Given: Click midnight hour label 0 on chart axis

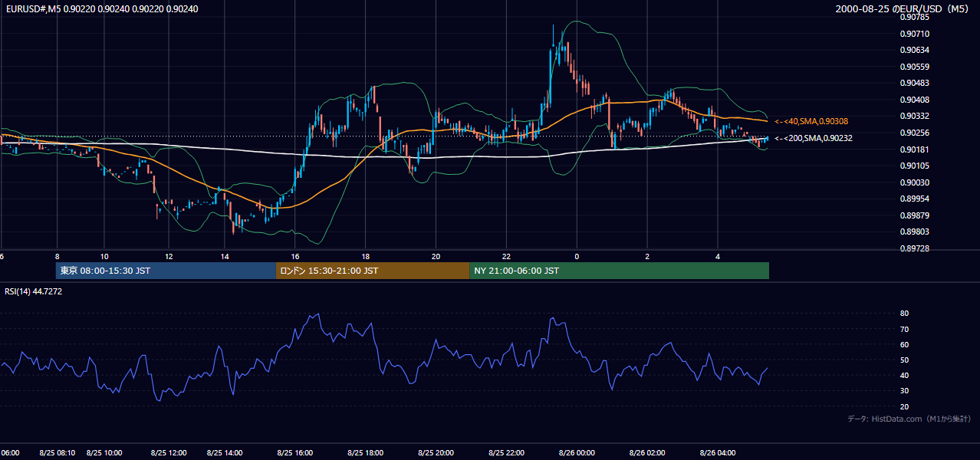Looking at the screenshot, I should coord(577,256).
